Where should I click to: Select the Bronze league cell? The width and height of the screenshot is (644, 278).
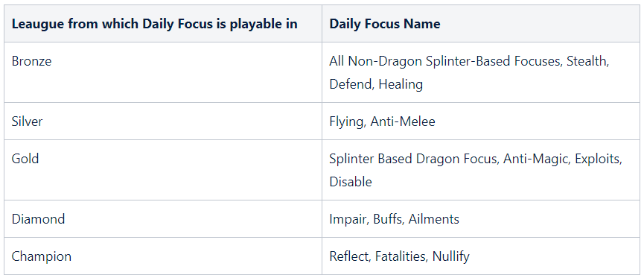[163, 72]
